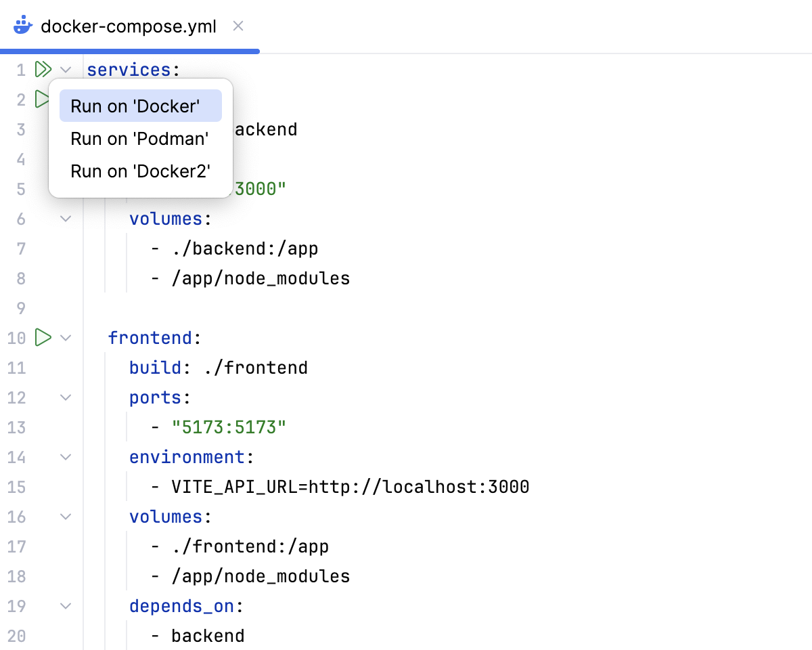Click the run-all services gutter icon on line 1

[43, 69]
